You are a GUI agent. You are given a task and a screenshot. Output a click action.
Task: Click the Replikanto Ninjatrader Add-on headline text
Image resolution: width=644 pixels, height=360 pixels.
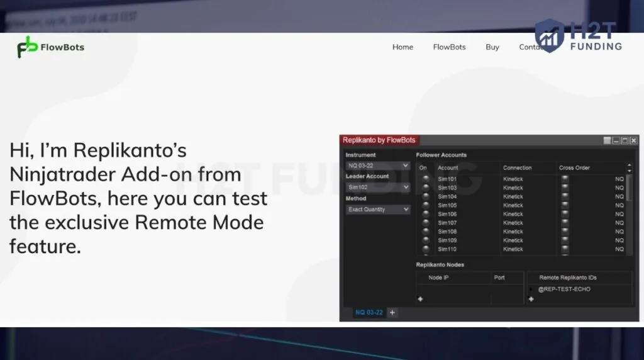[138, 198]
